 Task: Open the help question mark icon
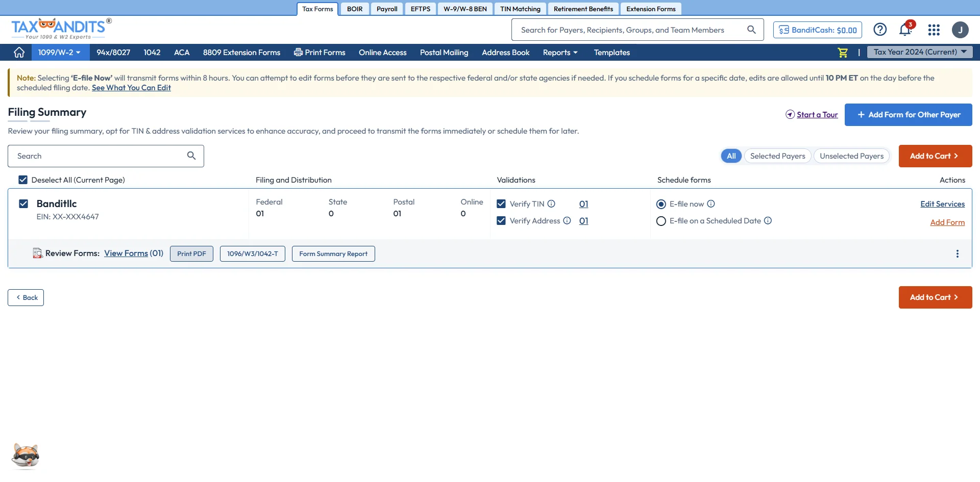880,30
